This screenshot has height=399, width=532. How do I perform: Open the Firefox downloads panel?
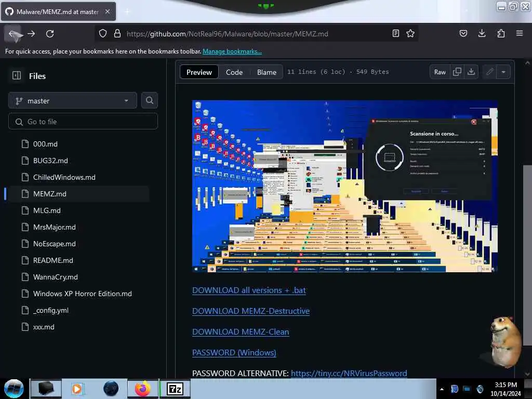tap(482, 34)
